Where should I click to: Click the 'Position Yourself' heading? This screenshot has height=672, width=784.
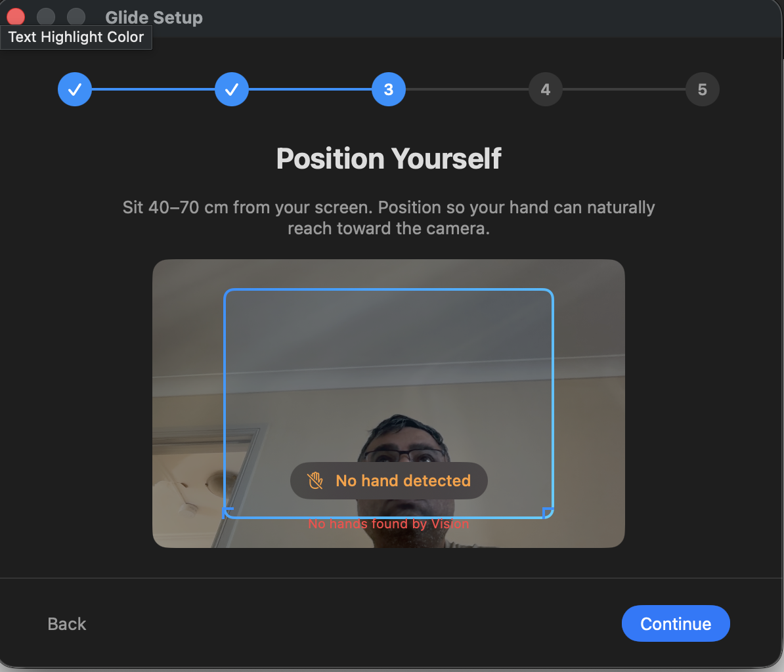[x=389, y=159]
